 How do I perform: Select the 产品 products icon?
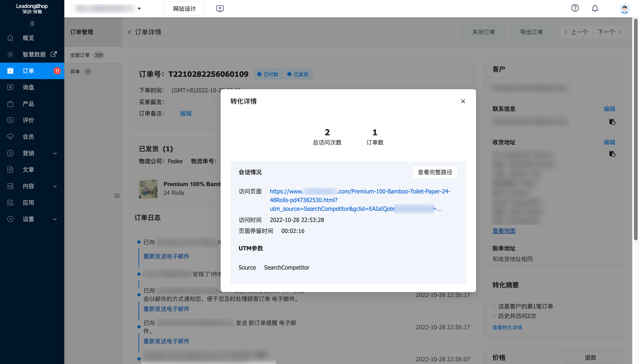click(x=10, y=104)
